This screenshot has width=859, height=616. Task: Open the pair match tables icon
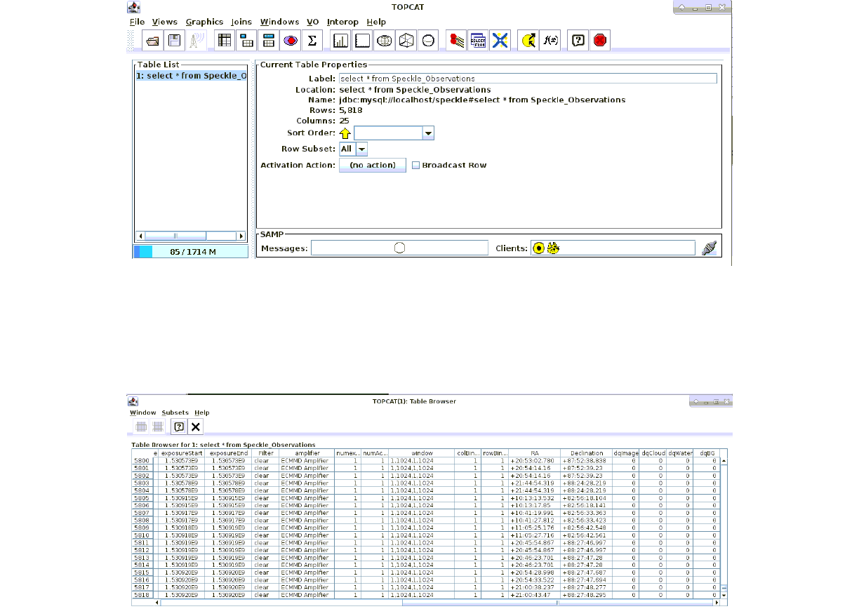[457, 41]
